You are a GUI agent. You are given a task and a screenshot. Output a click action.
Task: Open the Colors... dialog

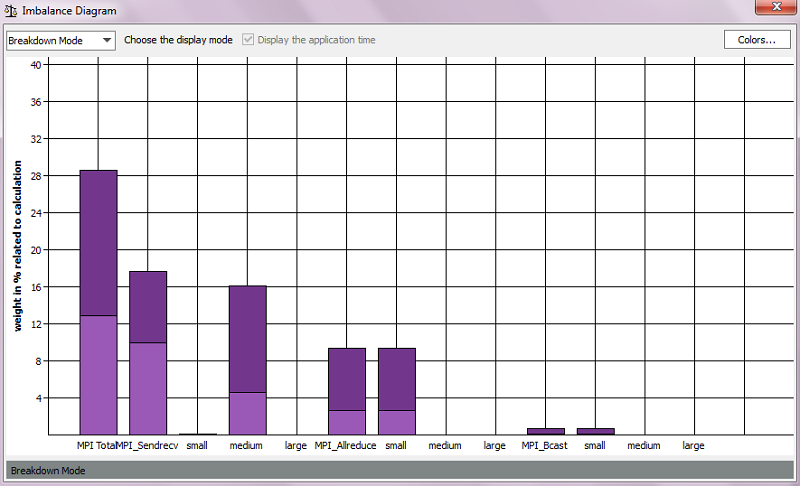click(x=757, y=40)
